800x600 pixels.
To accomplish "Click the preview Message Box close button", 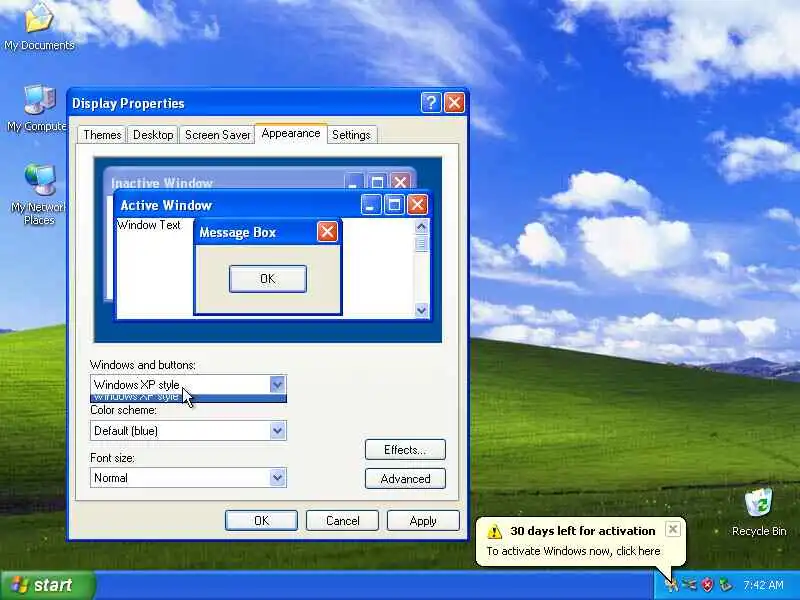I will [327, 232].
